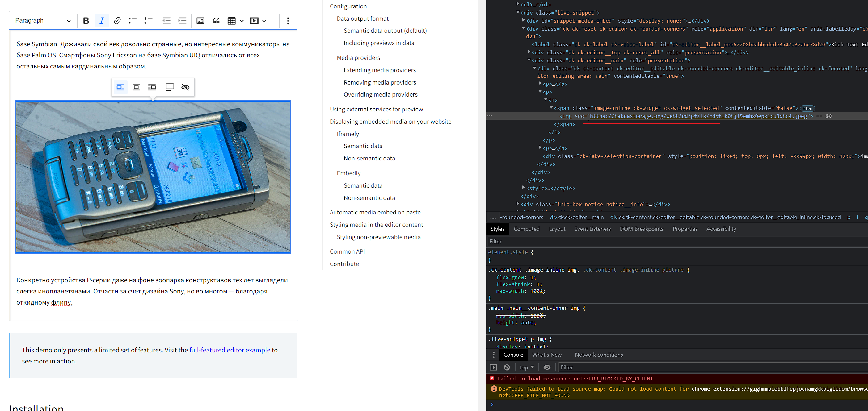Go to the Configuration section
This screenshot has height=411, width=868.
[348, 6]
